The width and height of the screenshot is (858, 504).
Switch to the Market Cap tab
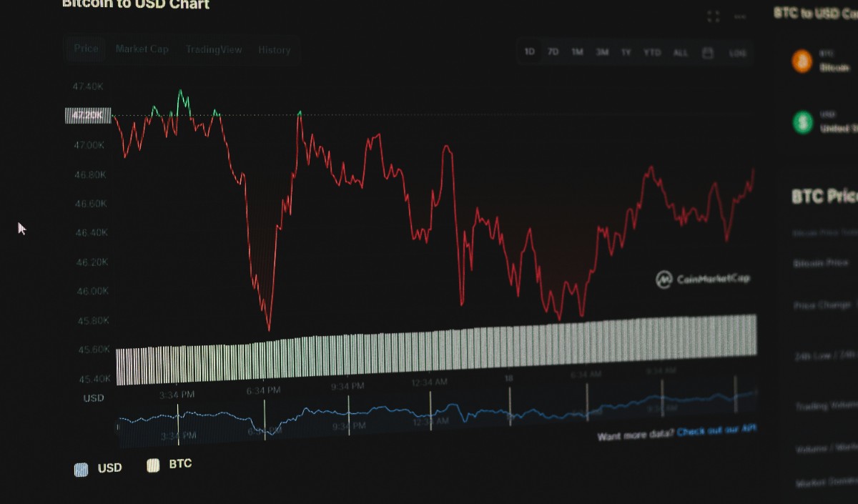click(x=142, y=49)
